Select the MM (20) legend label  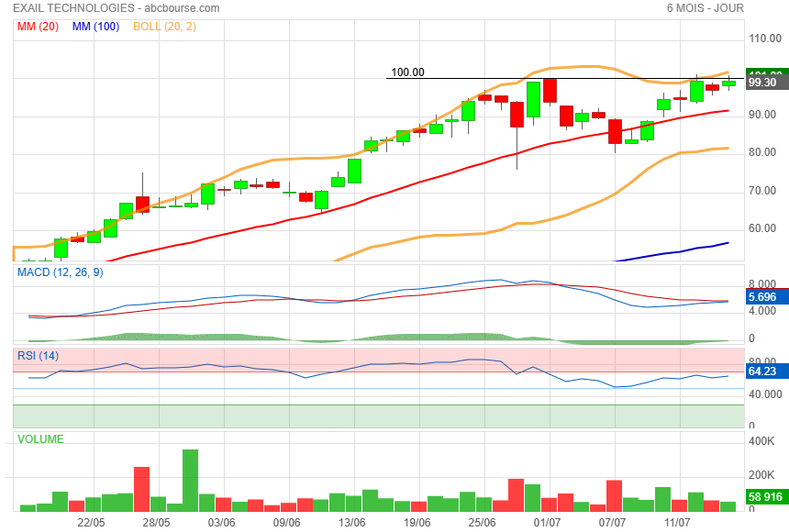[38, 27]
